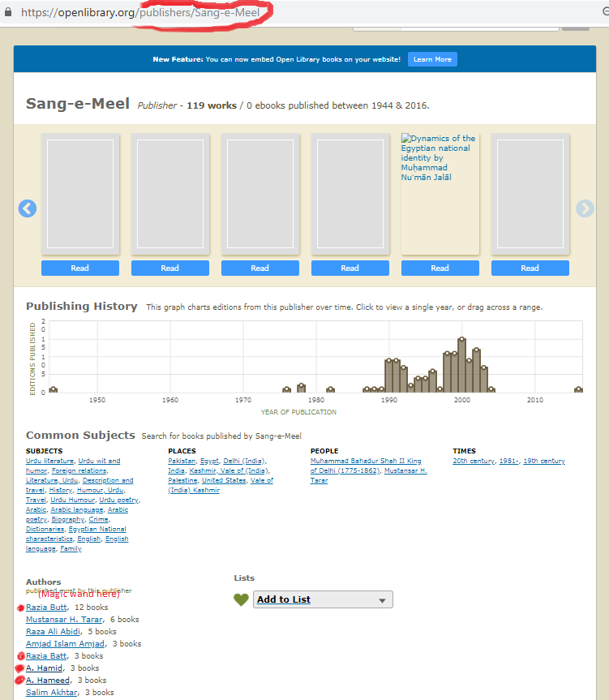The width and height of the screenshot is (609, 700).
Task: Click the 1944 bar in publishing graph
Action: [53, 389]
